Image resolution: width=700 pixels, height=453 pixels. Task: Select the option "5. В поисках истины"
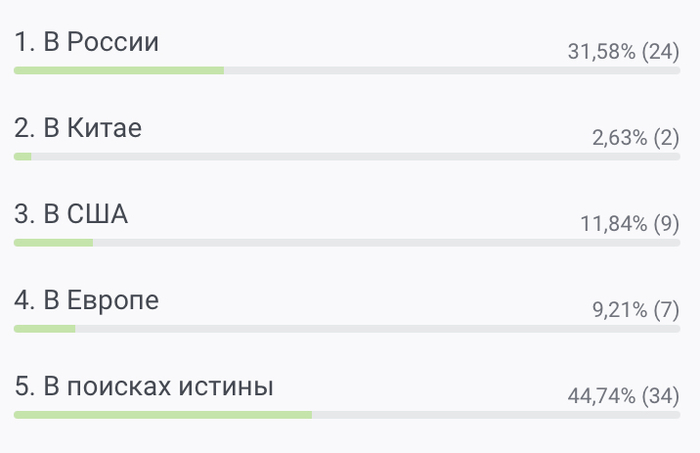coord(144,386)
